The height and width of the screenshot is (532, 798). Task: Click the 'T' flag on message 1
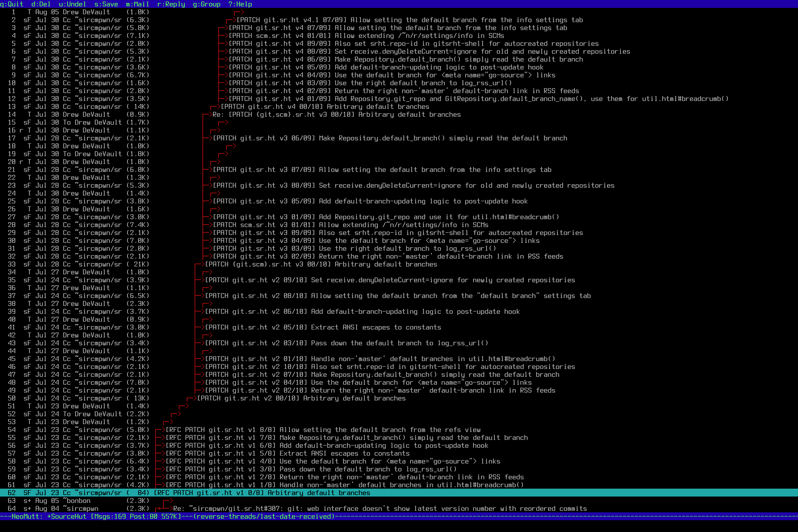click(x=29, y=12)
